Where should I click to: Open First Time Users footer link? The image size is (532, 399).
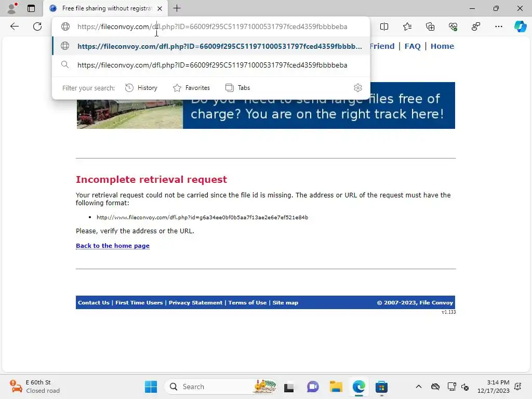pos(139,303)
